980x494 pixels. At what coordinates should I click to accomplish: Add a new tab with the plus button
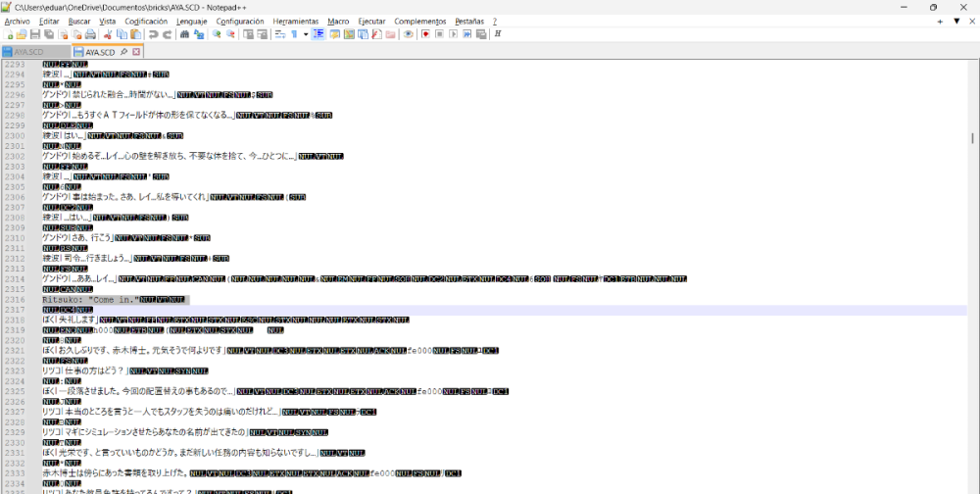point(940,22)
